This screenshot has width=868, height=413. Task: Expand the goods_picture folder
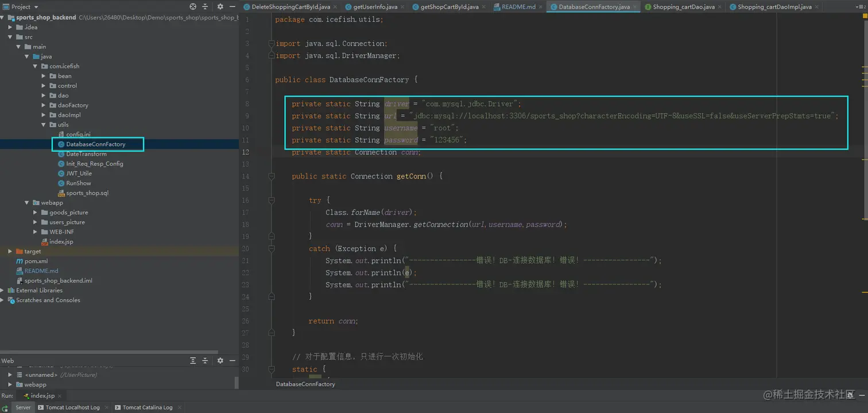coord(35,213)
